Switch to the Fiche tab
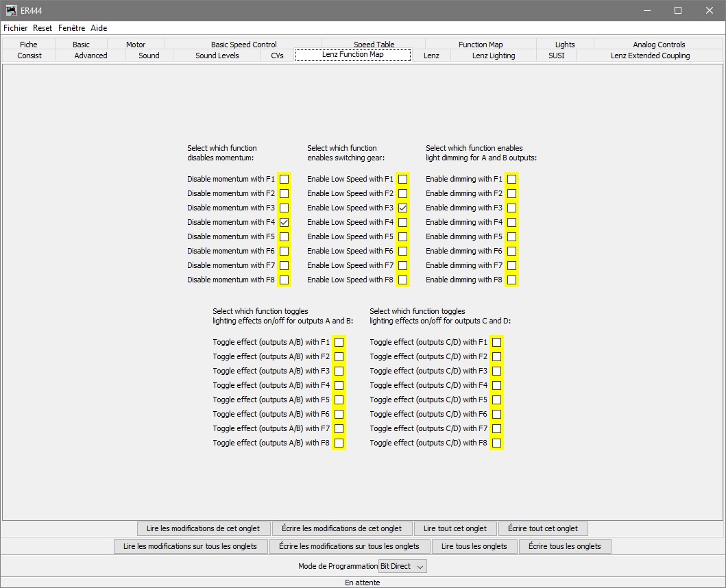The width and height of the screenshot is (726, 588). [29, 45]
